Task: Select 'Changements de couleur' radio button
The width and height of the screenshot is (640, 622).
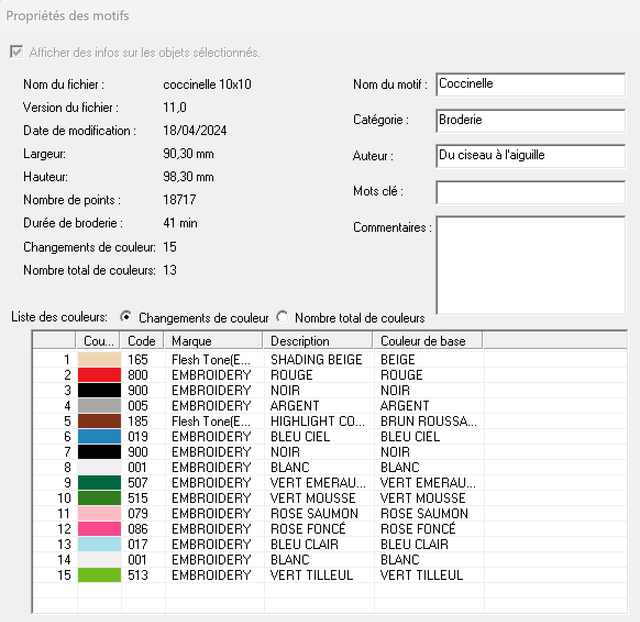Action: coord(126,317)
